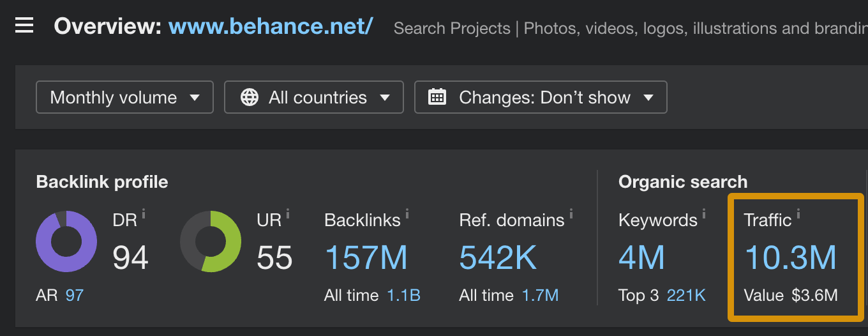Open the Changes: Don't show dropdown

(x=541, y=97)
